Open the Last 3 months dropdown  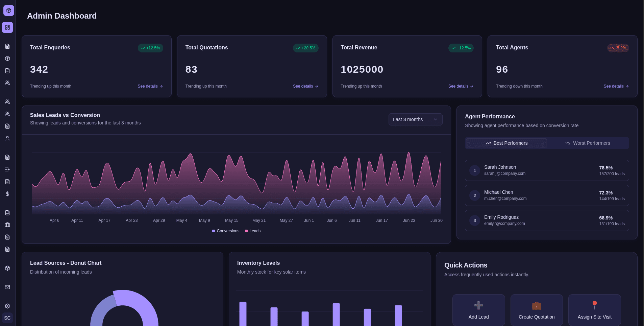coord(415,119)
